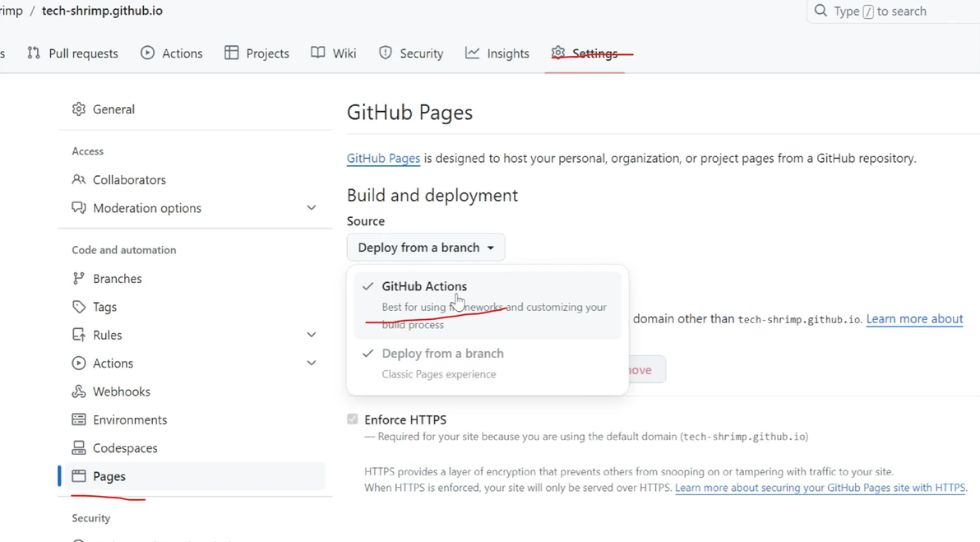Click the Codespaces icon in sidebar

point(79,448)
